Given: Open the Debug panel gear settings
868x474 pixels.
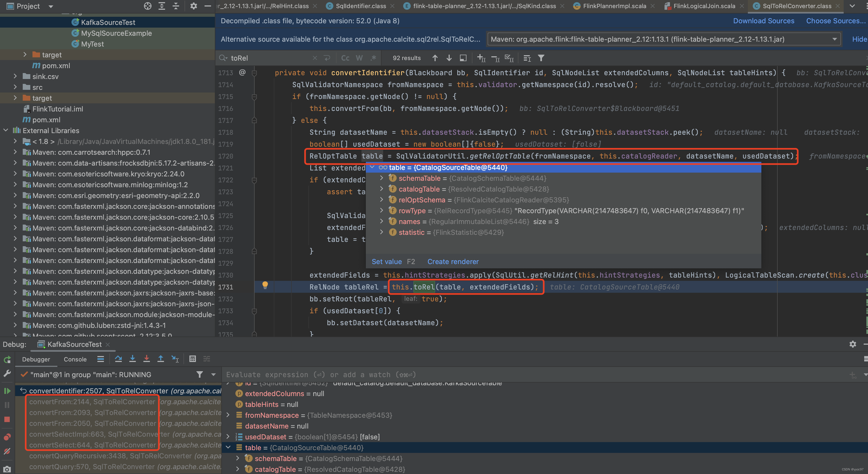Looking at the screenshot, I should pos(853,344).
